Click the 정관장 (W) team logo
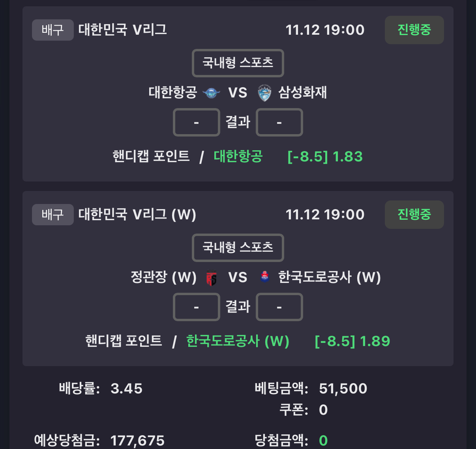This screenshot has width=476, height=449. coord(212,278)
